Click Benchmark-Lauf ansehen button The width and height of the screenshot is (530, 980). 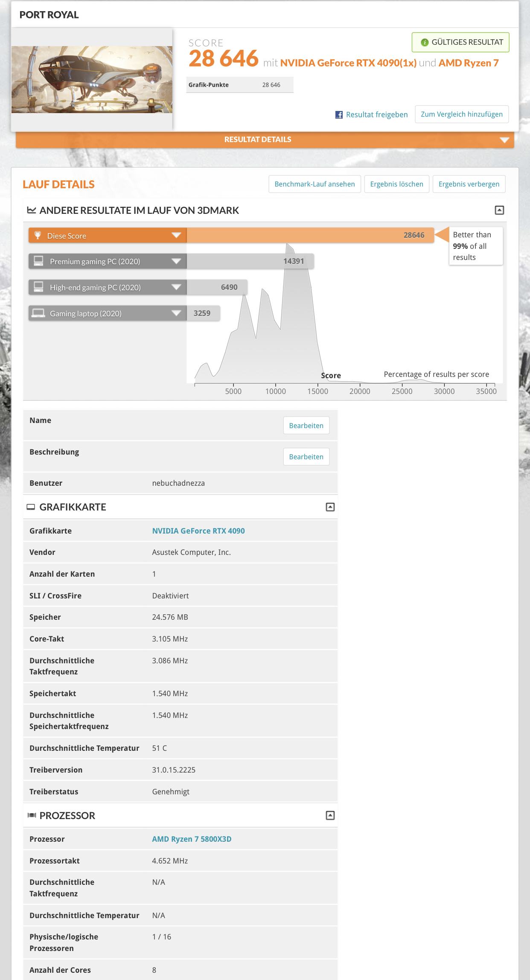(315, 184)
